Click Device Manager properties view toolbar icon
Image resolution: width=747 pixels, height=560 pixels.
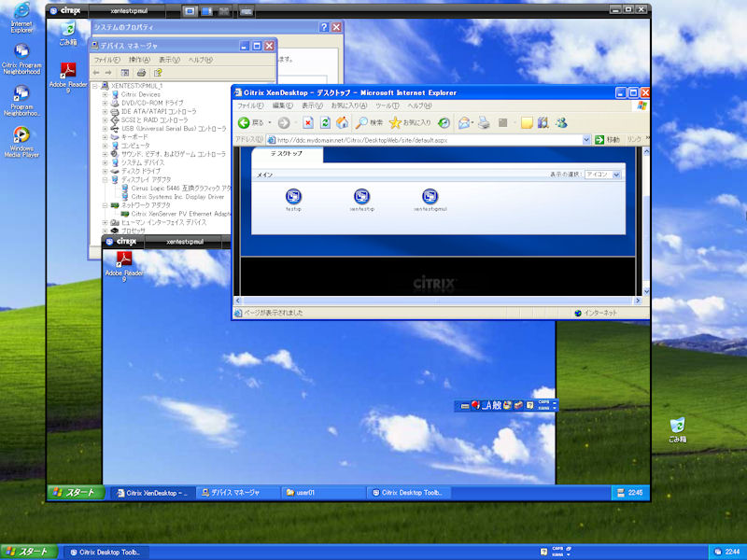point(125,73)
